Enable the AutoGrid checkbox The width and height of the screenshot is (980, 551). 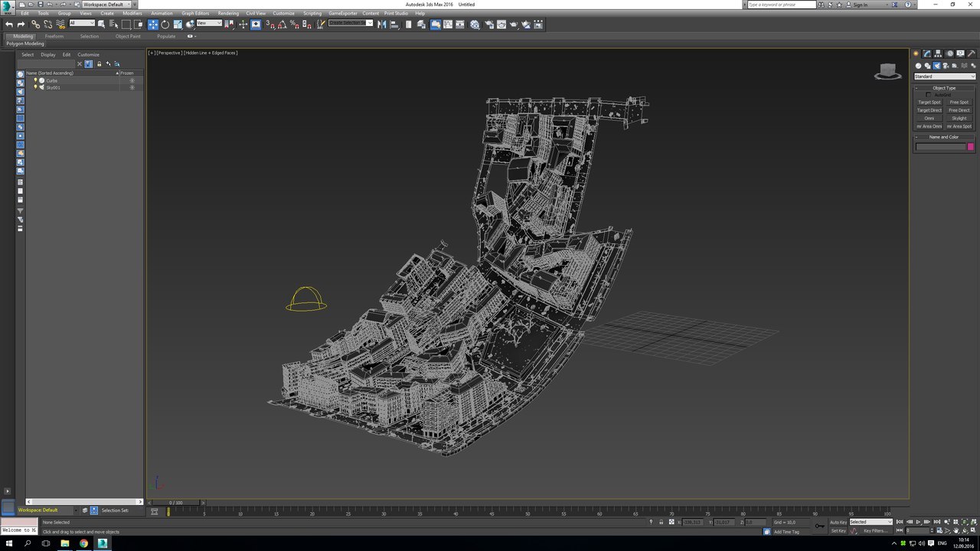click(x=929, y=95)
